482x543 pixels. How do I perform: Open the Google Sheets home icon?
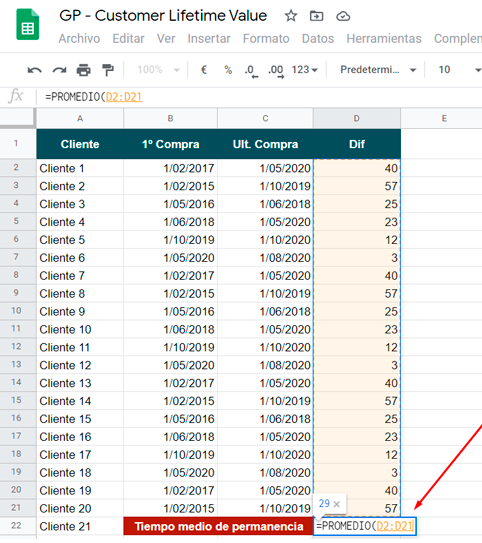(28, 25)
